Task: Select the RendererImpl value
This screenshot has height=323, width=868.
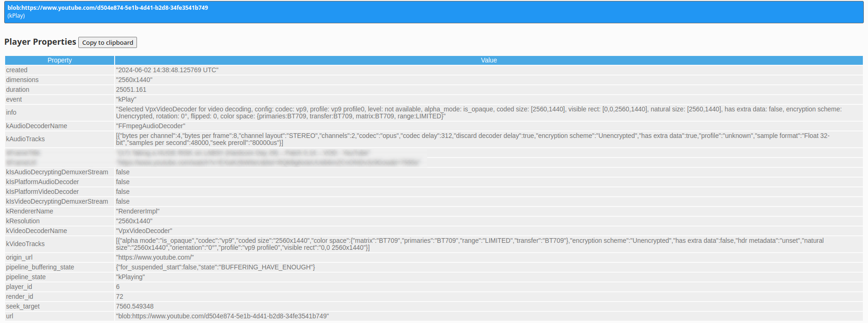Action: pyautogui.click(x=137, y=211)
